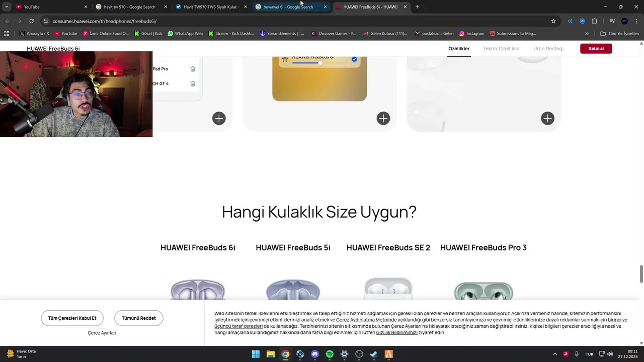Select the Özellikler page section

coord(459,49)
